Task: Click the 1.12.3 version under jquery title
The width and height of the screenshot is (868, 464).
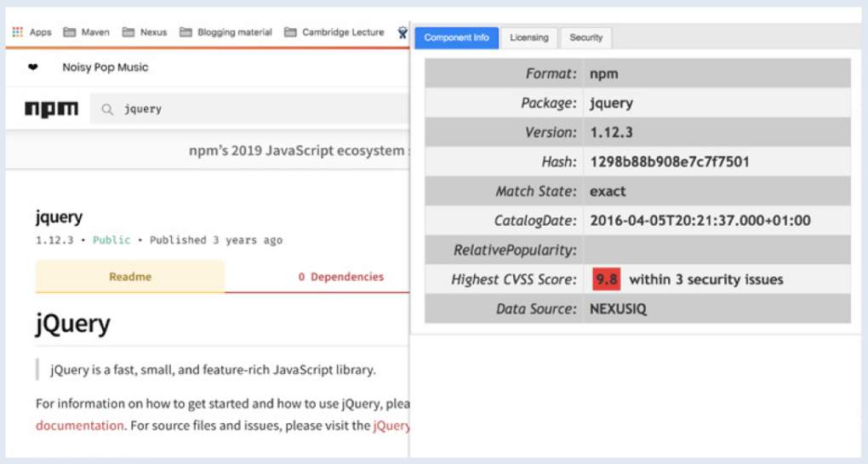Action: coord(54,240)
